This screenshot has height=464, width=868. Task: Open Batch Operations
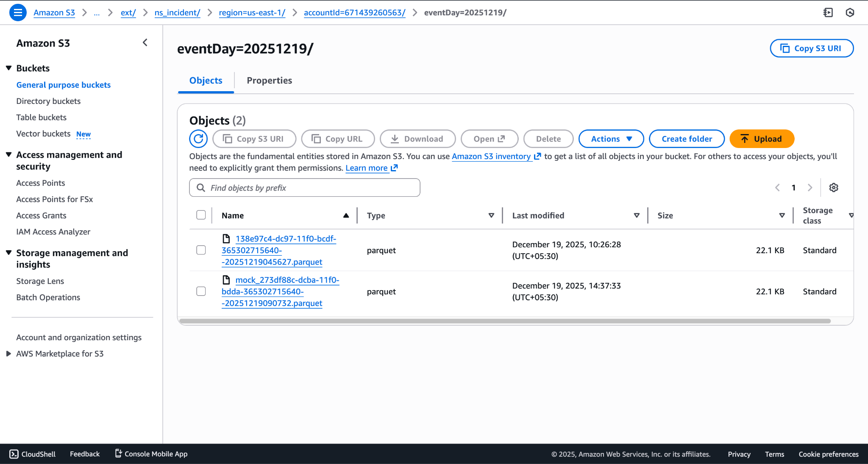[x=48, y=297]
